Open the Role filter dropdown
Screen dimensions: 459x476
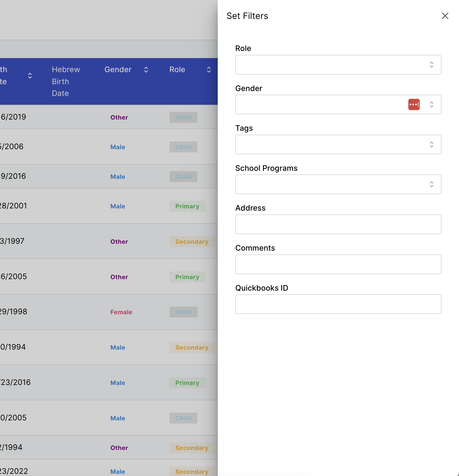(329, 65)
